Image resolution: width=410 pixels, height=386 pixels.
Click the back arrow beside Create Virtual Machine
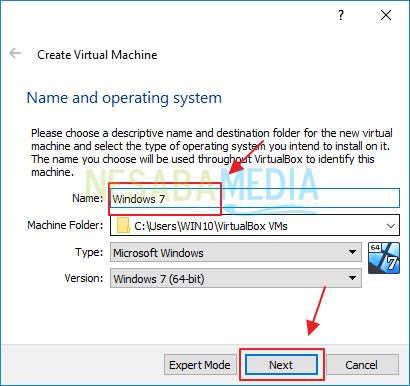pos(15,53)
